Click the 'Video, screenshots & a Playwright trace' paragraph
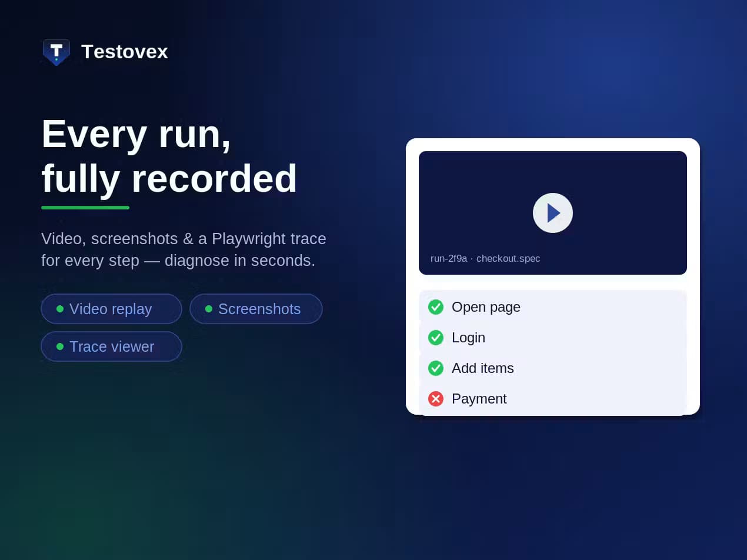The image size is (747, 560). (x=184, y=249)
